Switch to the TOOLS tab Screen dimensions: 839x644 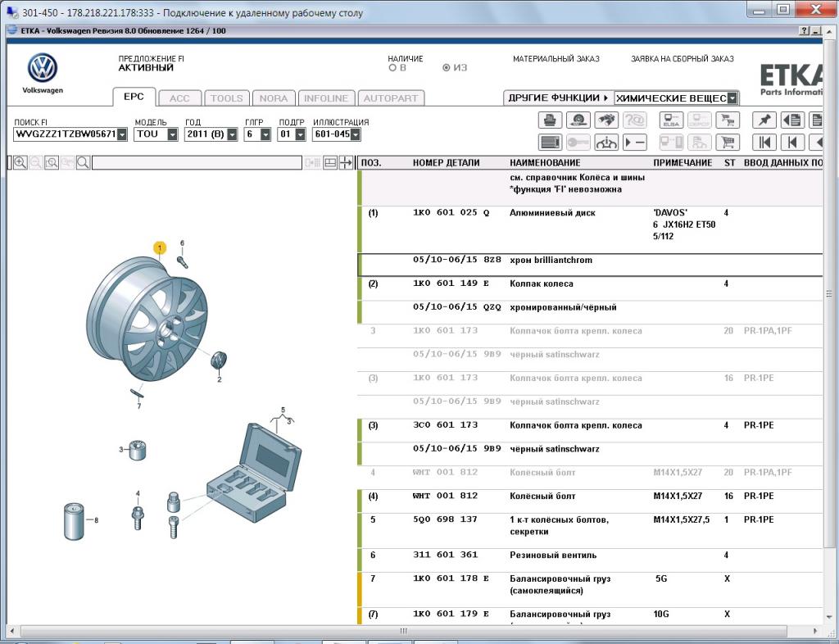[226, 98]
